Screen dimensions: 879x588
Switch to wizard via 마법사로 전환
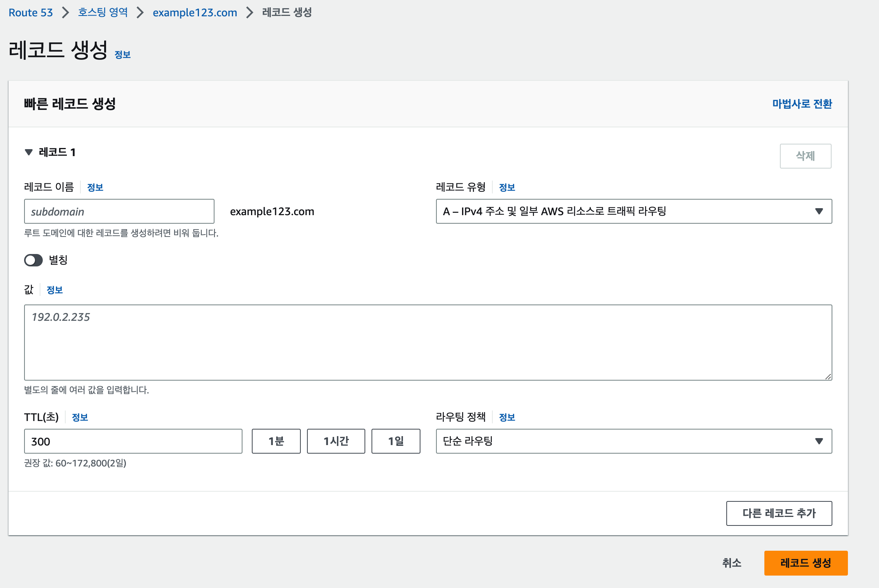click(802, 104)
